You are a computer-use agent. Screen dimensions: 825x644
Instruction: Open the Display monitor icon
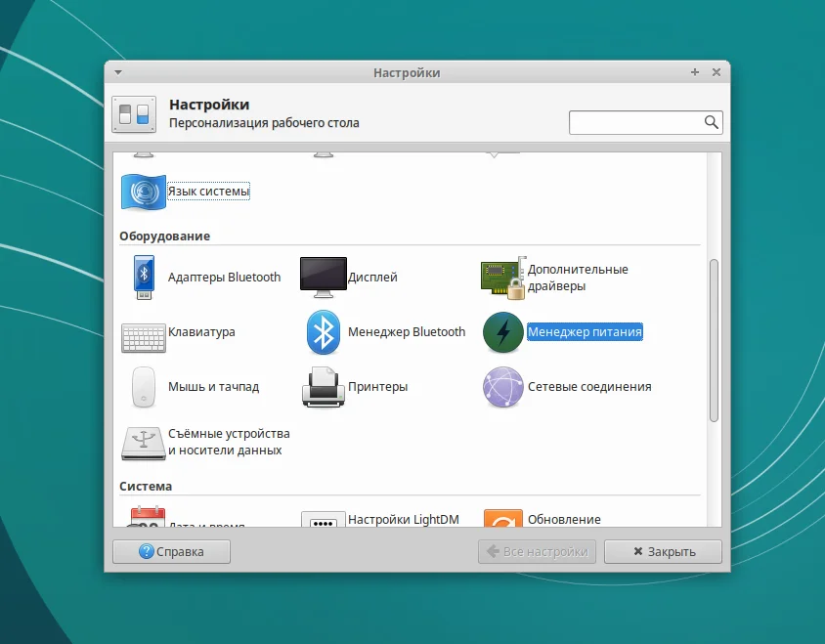[x=323, y=277]
